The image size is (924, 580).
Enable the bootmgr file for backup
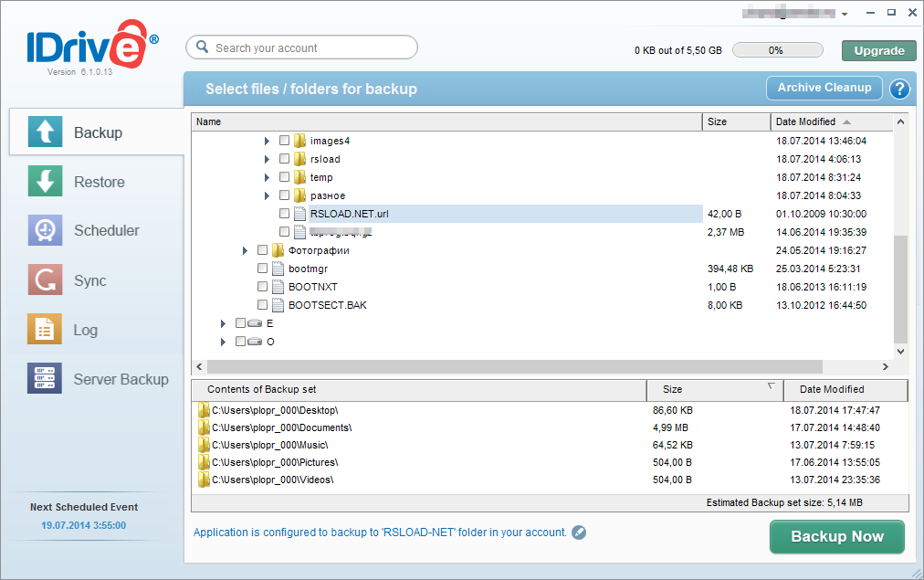coord(262,268)
